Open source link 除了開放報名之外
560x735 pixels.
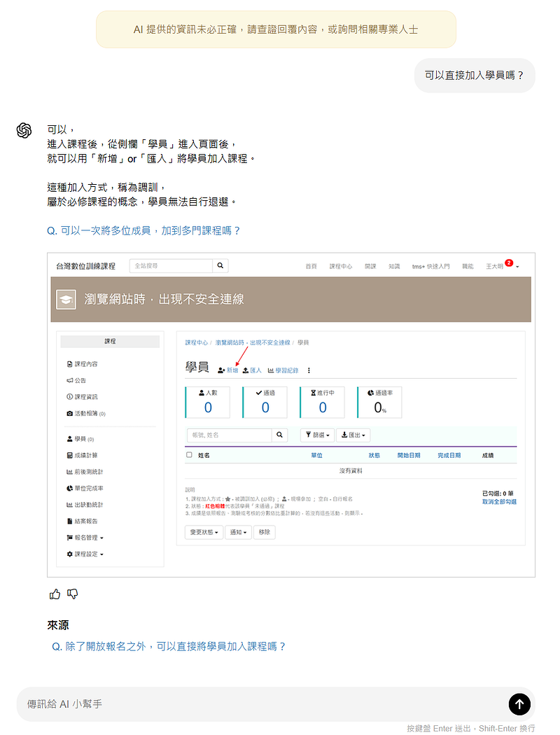tap(169, 647)
